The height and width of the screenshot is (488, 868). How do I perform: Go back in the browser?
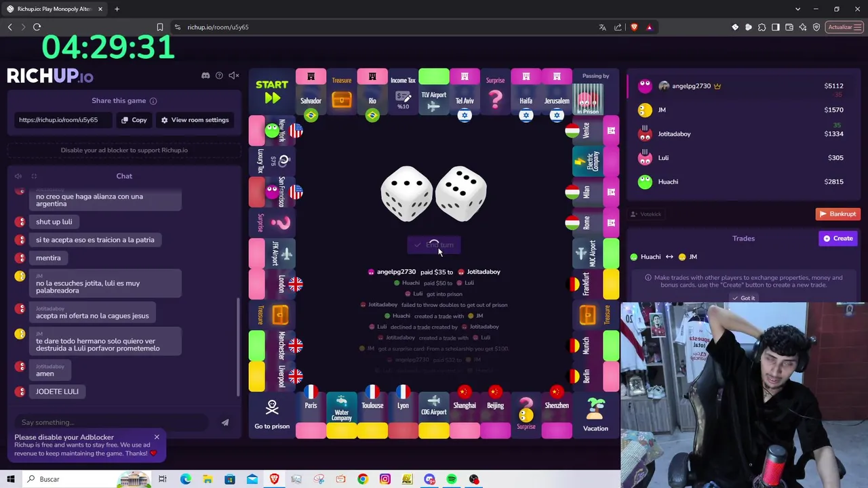pos(9,27)
